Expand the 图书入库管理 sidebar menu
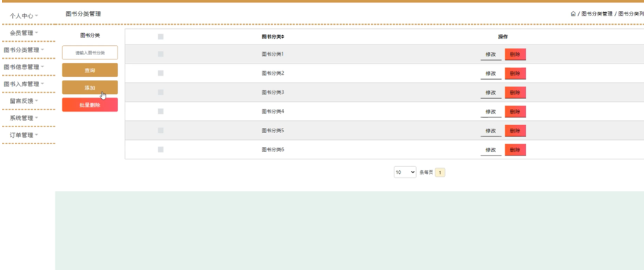The width and height of the screenshot is (644, 270). tap(24, 84)
